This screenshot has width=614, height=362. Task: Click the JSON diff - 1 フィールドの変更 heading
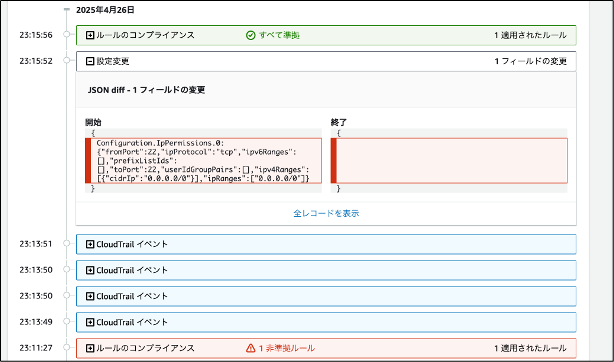(146, 90)
